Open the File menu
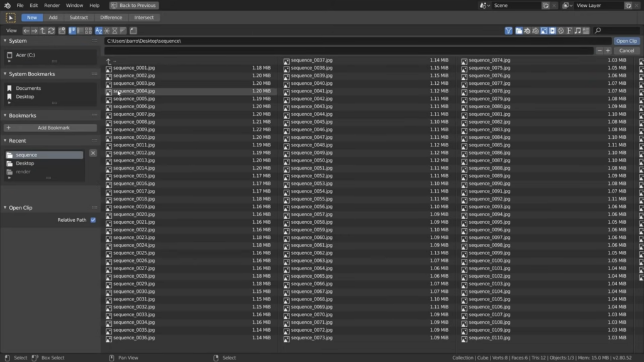This screenshot has width=644, height=362. (19, 5)
